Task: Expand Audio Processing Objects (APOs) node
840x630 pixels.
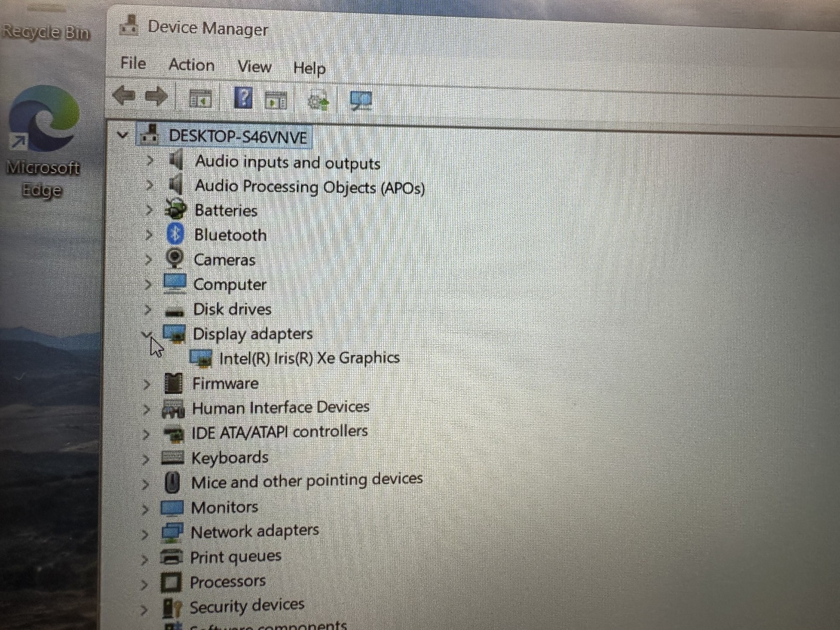Action: pyautogui.click(x=150, y=184)
